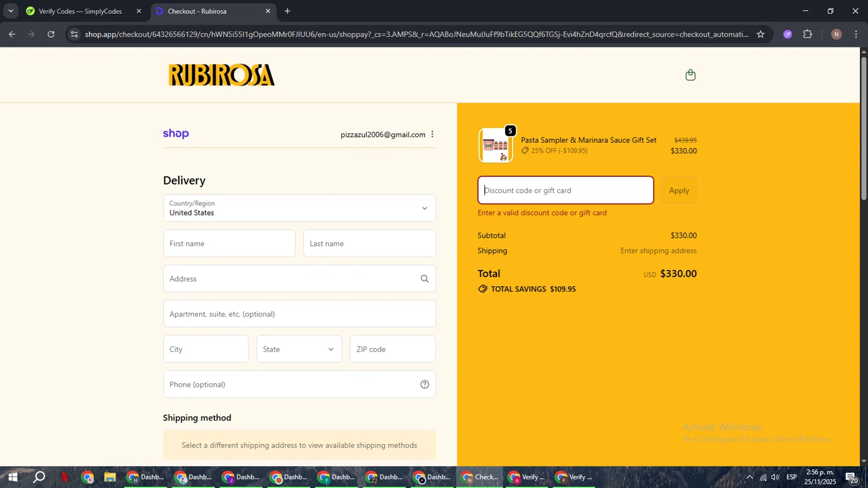Go back with browser back arrow
Screen dimensions: 868x488
pos(12,34)
